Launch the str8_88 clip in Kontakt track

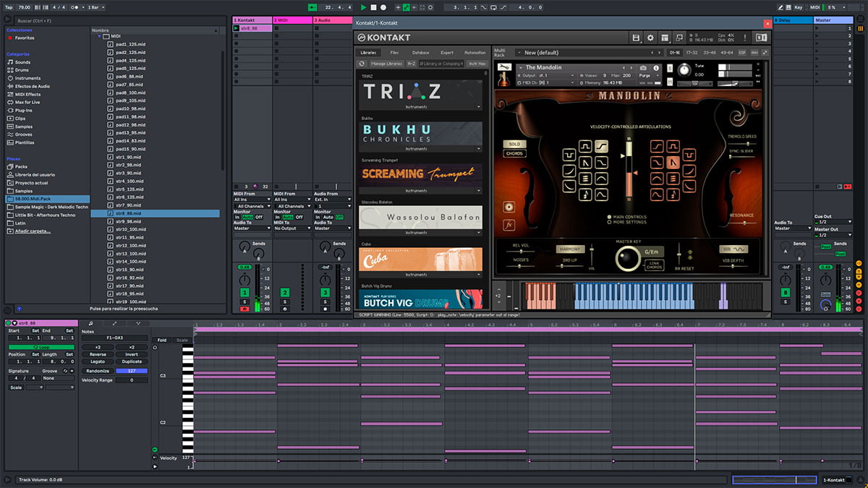tap(236, 28)
